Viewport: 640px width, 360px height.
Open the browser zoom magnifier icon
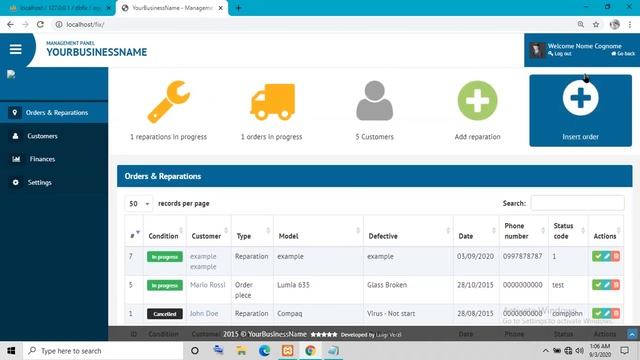tap(580, 24)
